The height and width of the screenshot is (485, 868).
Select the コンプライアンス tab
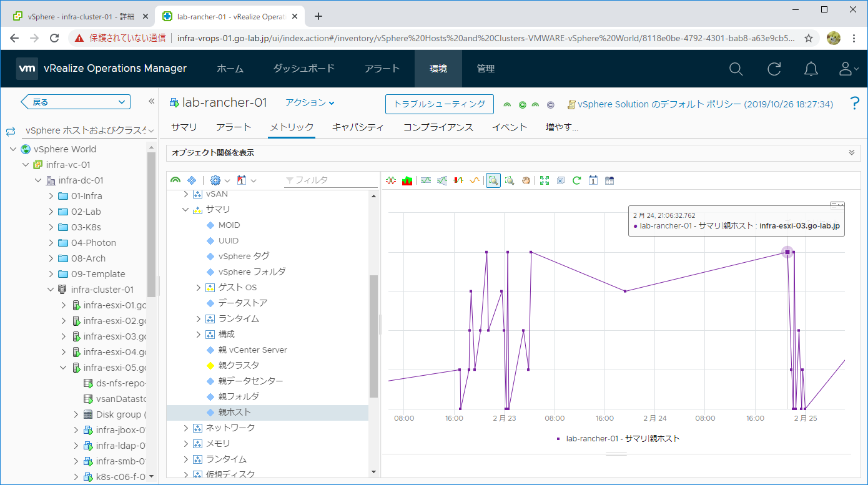click(438, 127)
